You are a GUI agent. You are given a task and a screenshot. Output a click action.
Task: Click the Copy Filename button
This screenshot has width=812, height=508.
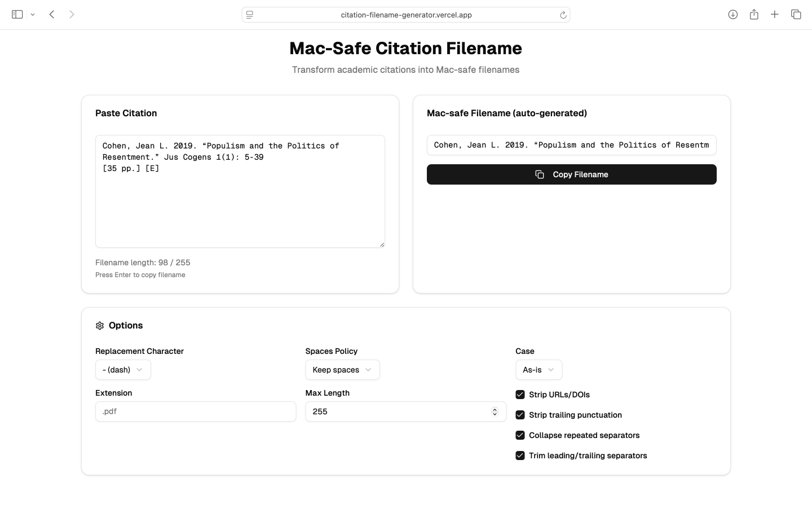pyautogui.click(x=571, y=174)
